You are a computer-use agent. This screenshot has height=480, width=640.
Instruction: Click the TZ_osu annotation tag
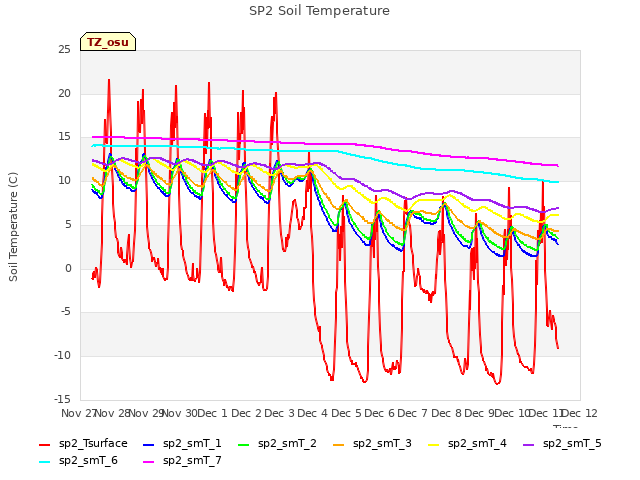108,42
